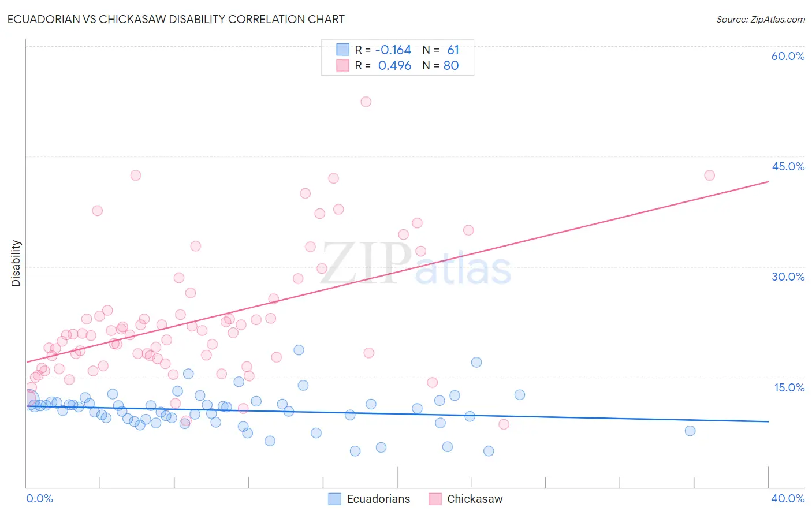Open the ZipAtlas.com source link
This screenshot has width=812, height=515.
(x=761, y=19)
